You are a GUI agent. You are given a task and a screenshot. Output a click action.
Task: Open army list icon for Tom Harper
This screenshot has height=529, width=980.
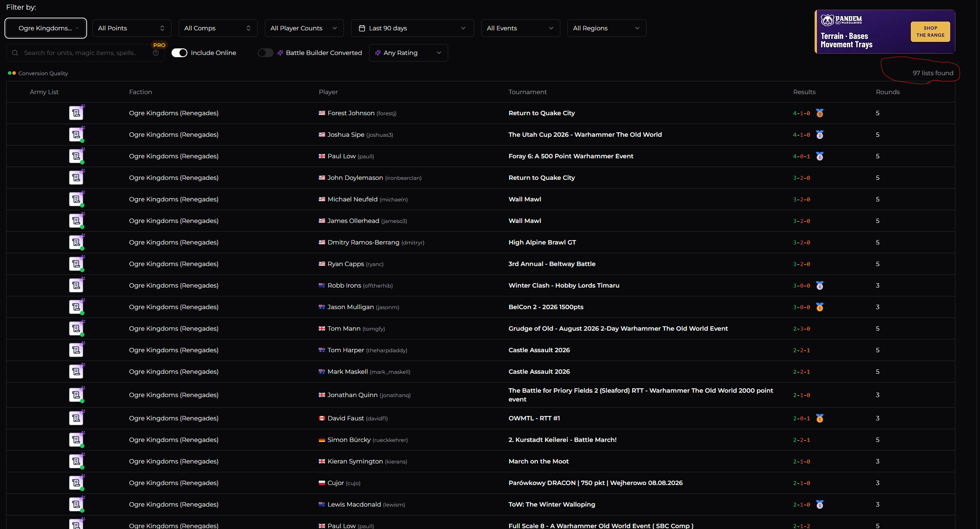tap(77, 350)
